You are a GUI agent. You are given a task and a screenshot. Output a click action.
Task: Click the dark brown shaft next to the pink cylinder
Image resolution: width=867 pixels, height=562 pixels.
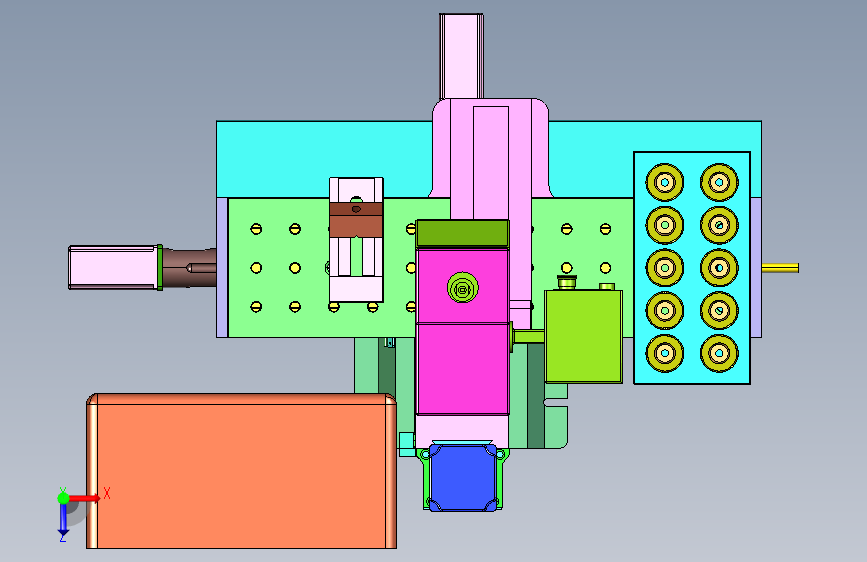coord(189,268)
